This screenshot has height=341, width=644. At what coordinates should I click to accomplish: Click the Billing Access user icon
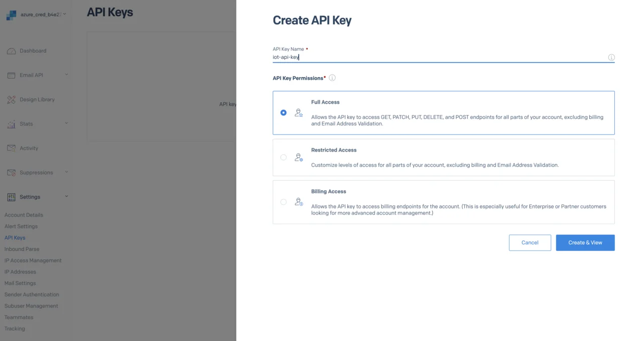pos(299,202)
